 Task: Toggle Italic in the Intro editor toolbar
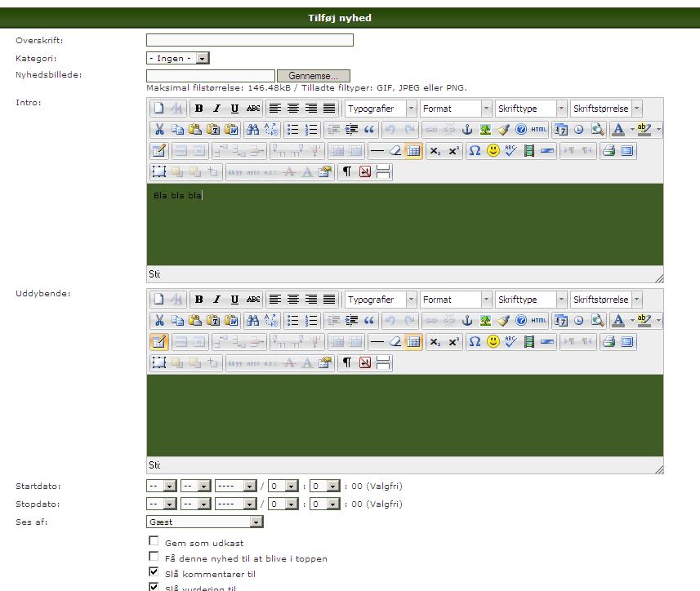pos(217,109)
